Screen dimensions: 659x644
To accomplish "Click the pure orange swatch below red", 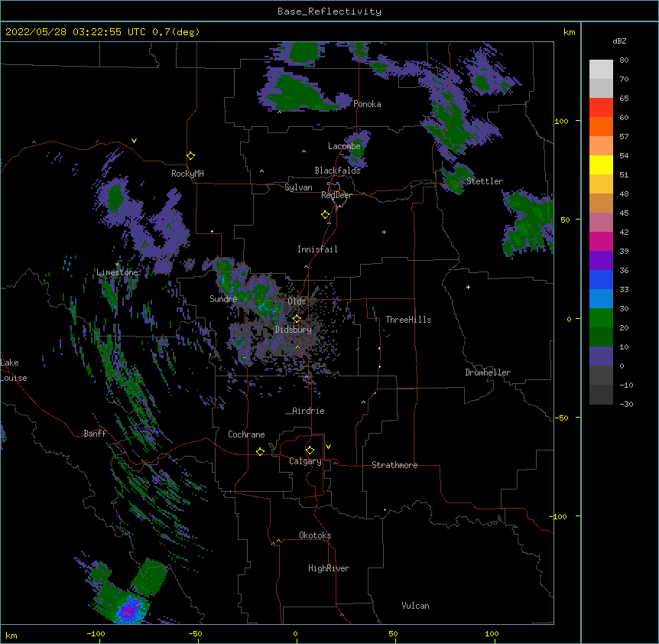I will click(x=601, y=127).
